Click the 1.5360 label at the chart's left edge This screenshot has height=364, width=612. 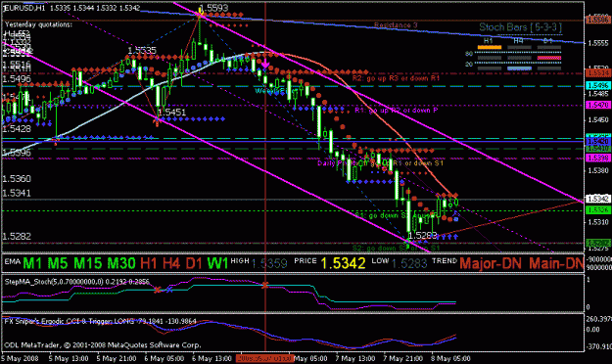[x=17, y=179]
